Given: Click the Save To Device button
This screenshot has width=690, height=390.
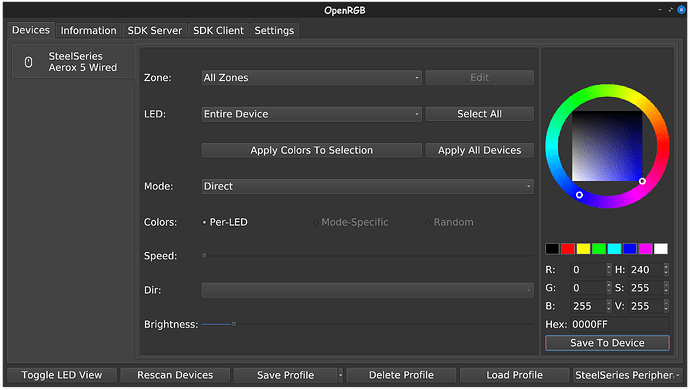Looking at the screenshot, I should [607, 343].
